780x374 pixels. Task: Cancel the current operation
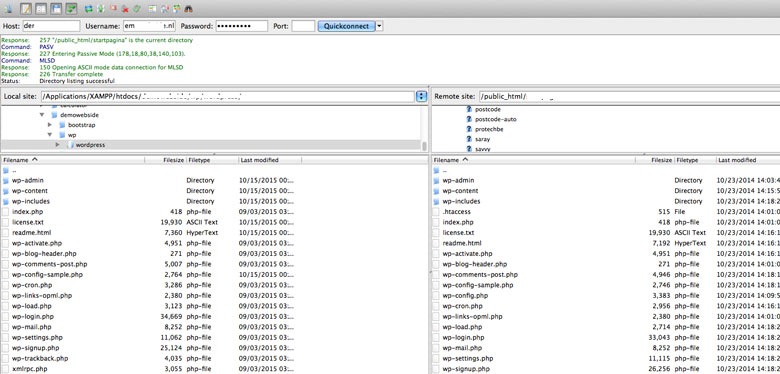pos(113,7)
